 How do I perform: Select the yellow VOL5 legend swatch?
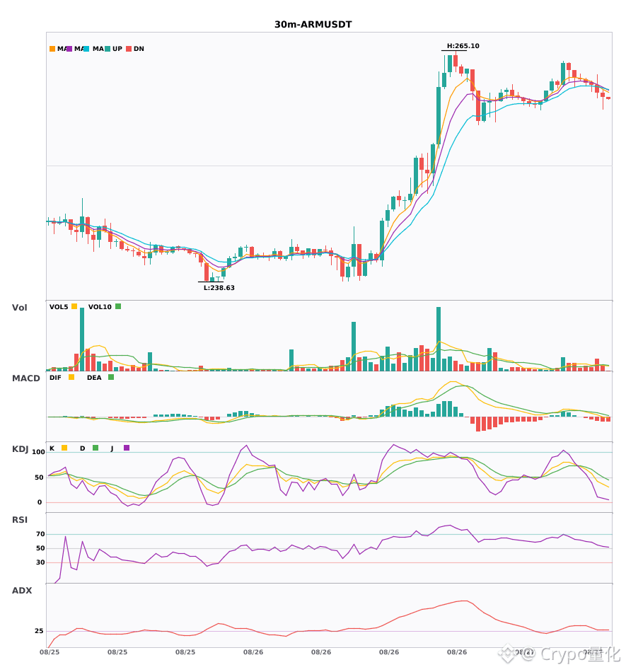(74, 306)
